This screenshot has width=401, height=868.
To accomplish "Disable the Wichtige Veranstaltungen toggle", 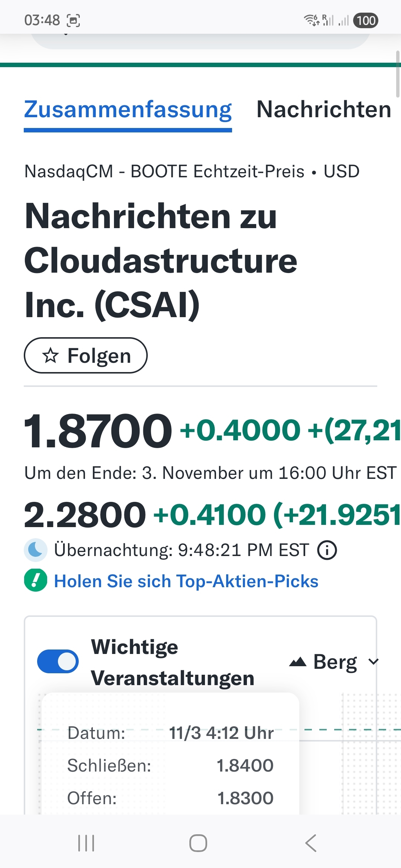I will 57,661.
